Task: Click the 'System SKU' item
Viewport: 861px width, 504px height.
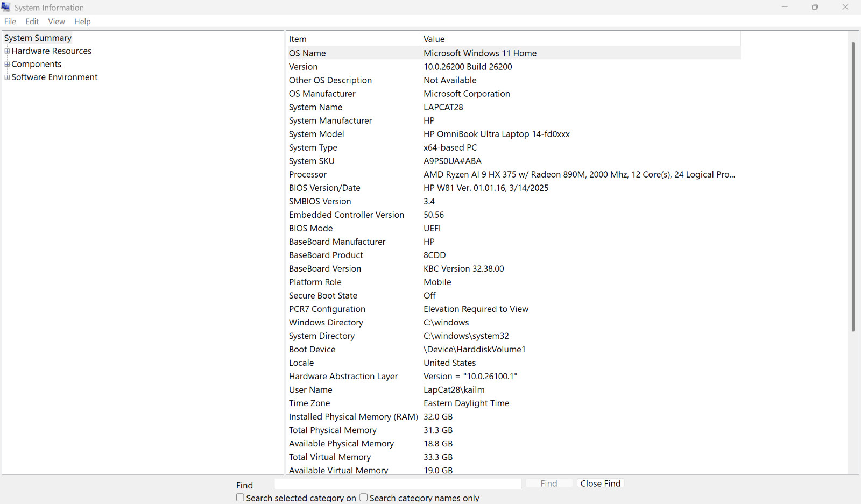Action: (312, 161)
